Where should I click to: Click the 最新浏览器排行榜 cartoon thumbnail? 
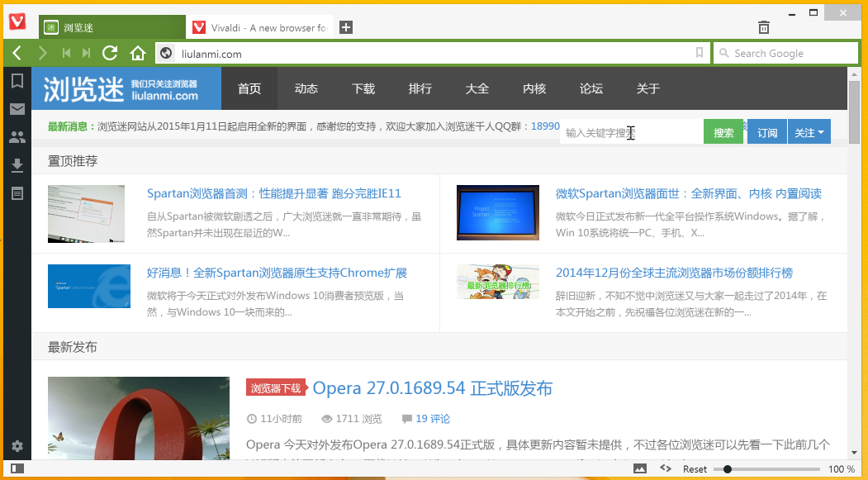tap(498, 282)
